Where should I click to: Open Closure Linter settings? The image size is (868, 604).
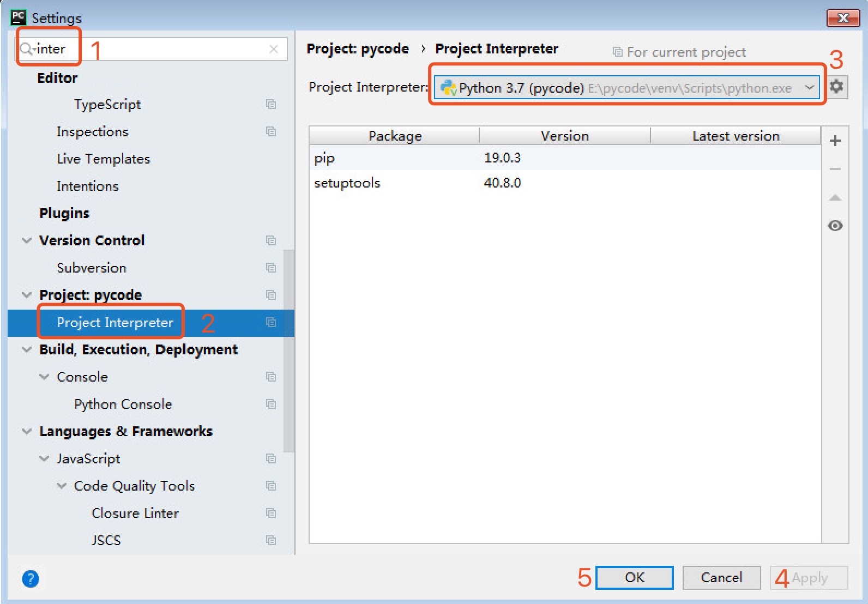click(135, 513)
